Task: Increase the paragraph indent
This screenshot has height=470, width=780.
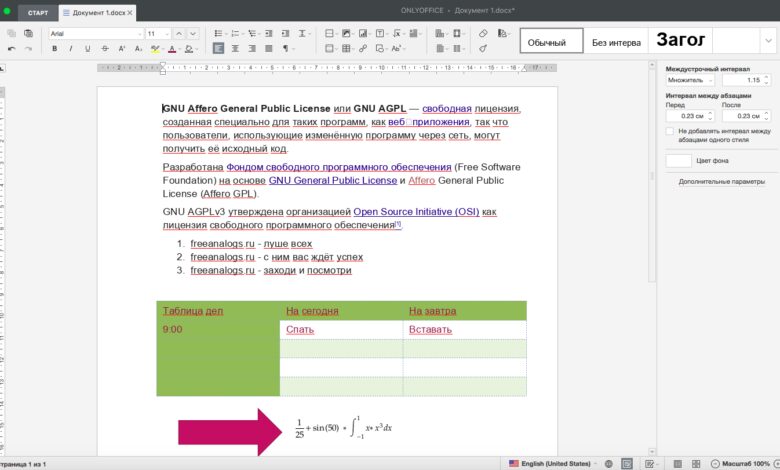Action: 285,33
